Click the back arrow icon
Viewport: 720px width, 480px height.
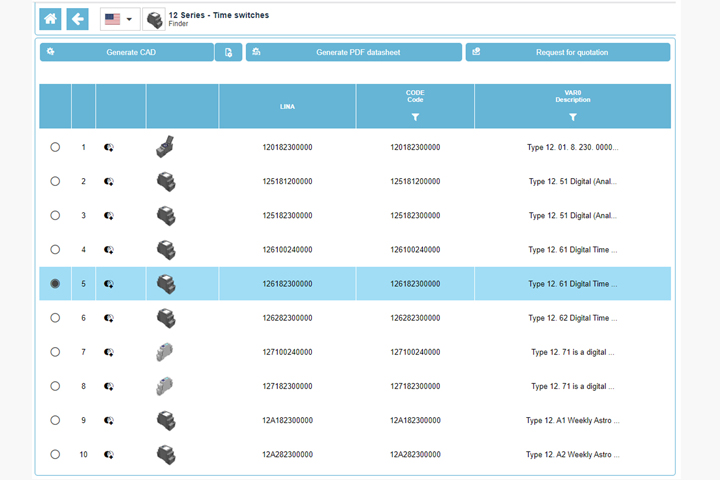(77, 19)
